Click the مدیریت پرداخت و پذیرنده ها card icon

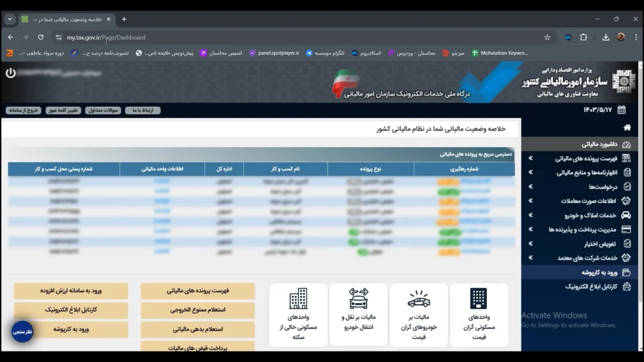pyautogui.click(x=626, y=229)
